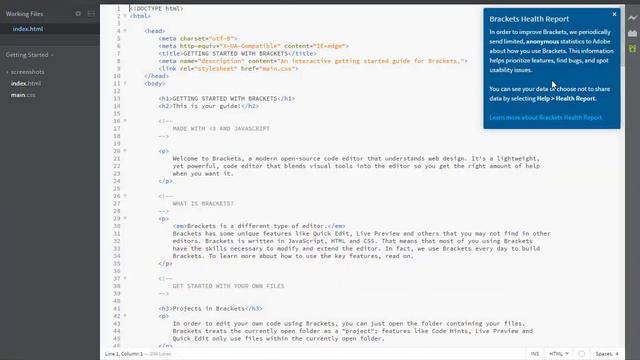Click the meta charset utf-8 line

pos(198,38)
